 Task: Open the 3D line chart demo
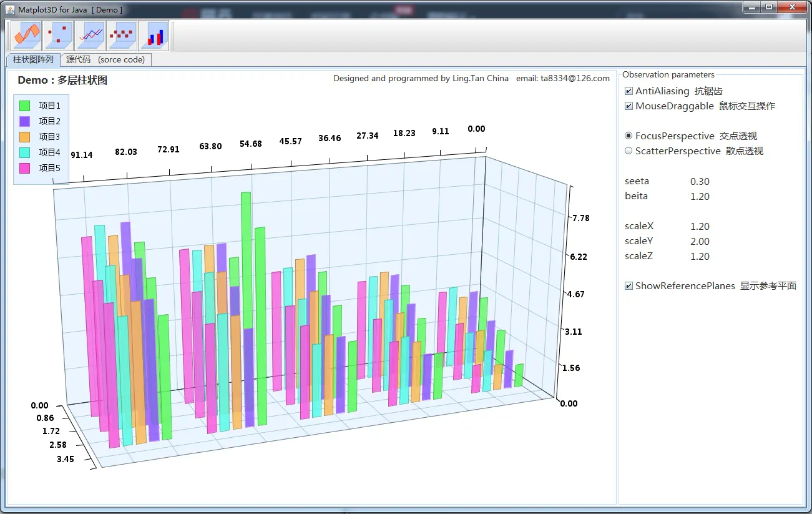(x=90, y=36)
